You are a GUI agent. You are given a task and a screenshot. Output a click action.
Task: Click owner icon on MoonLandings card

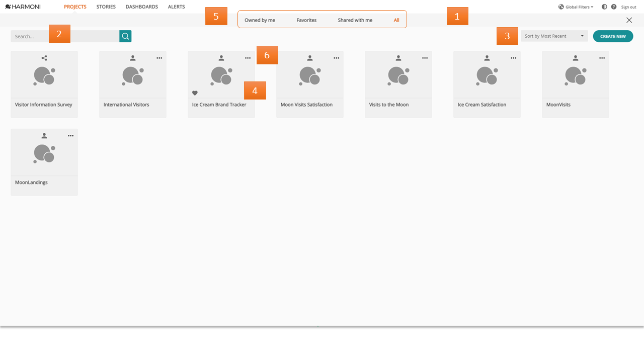click(44, 136)
